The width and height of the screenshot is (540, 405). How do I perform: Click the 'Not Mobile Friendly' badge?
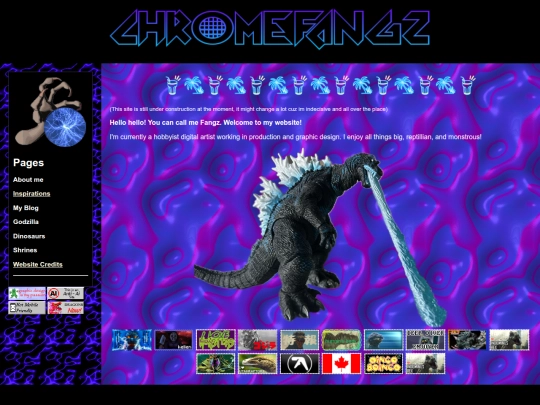coord(27,308)
